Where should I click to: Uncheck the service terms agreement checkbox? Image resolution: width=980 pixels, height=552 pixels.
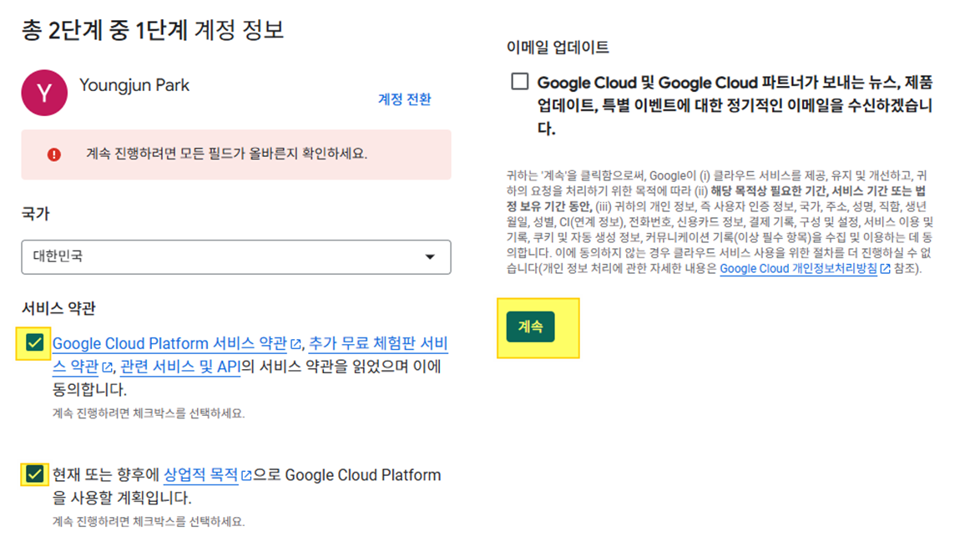(x=34, y=342)
